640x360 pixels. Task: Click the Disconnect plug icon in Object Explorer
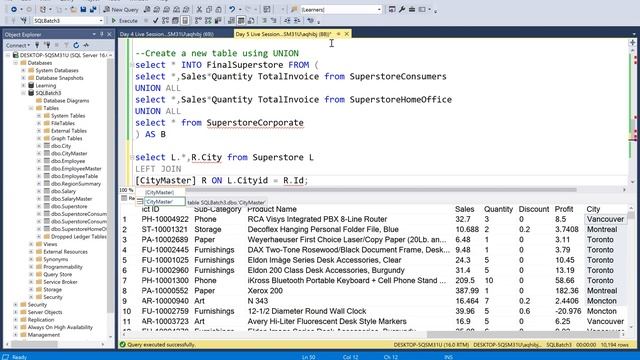(47, 45)
